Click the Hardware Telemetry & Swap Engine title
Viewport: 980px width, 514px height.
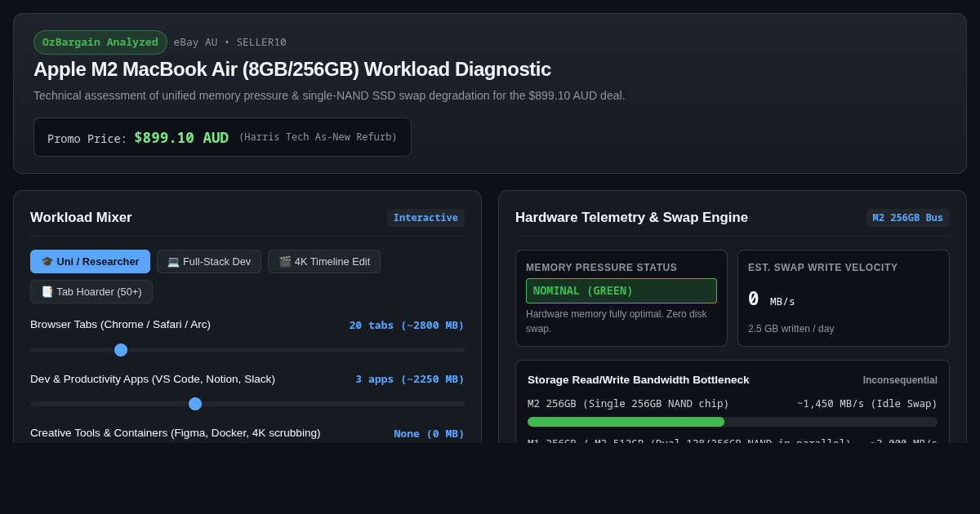(631, 218)
